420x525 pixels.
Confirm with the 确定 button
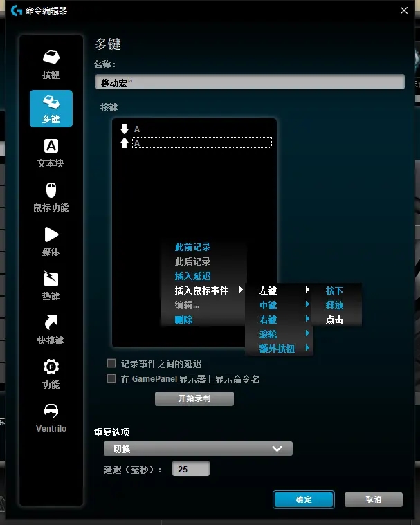[303, 499]
